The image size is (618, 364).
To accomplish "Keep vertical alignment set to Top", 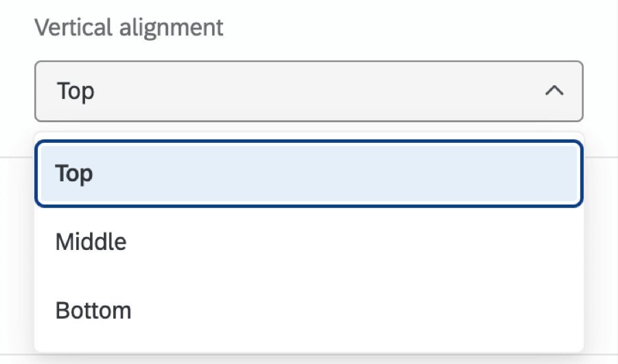I will (308, 173).
